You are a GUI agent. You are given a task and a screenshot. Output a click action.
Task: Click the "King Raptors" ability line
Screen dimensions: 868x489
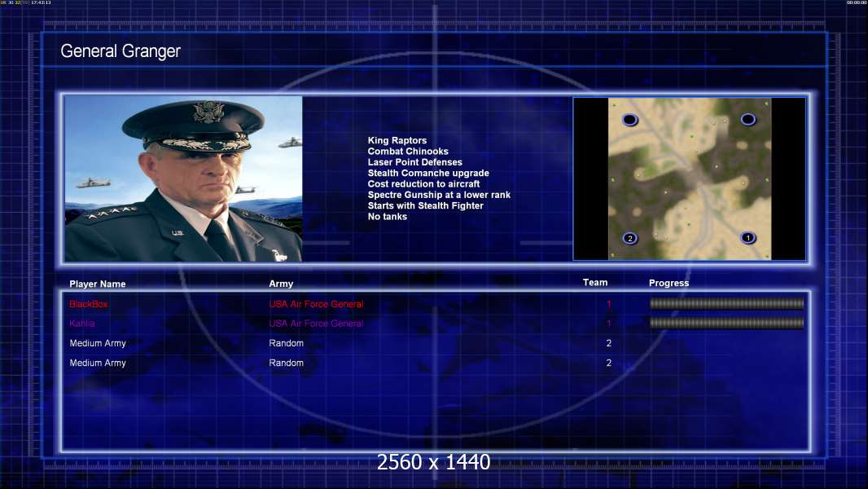click(397, 140)
